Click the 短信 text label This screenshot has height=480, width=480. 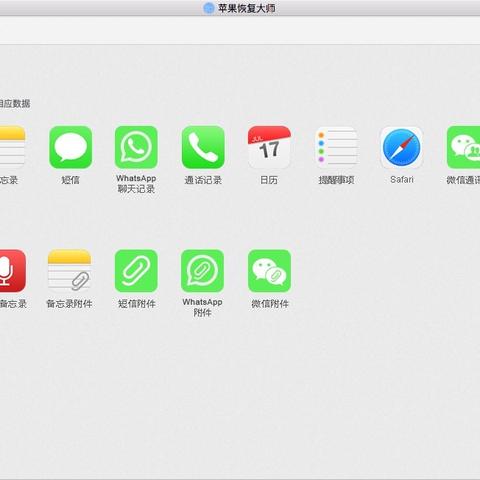pos(70,180)
